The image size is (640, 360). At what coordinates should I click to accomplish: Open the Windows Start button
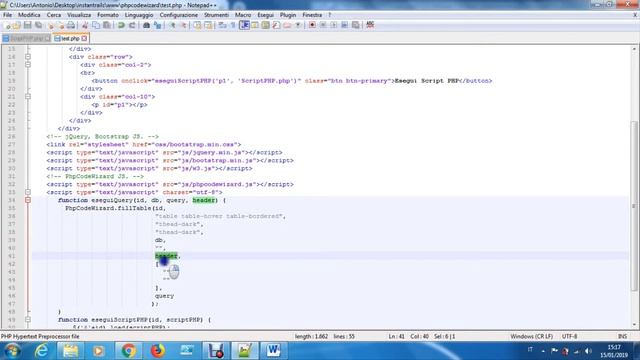pos(11,351)
